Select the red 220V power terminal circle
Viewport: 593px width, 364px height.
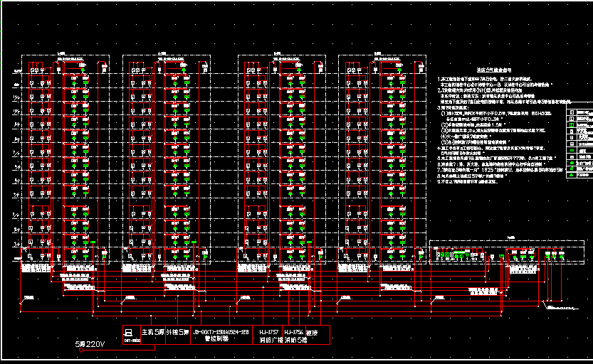tap(81, 350)
